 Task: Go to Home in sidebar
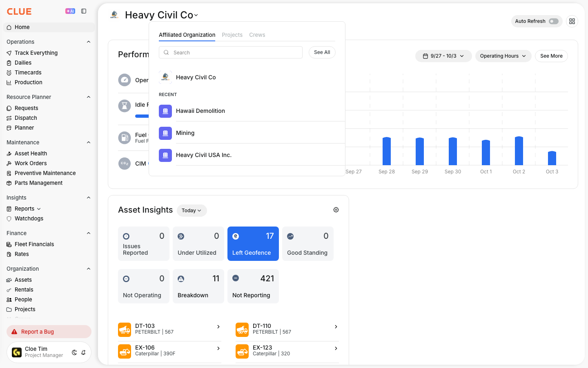pyautogui.click(x=49, y=27)
